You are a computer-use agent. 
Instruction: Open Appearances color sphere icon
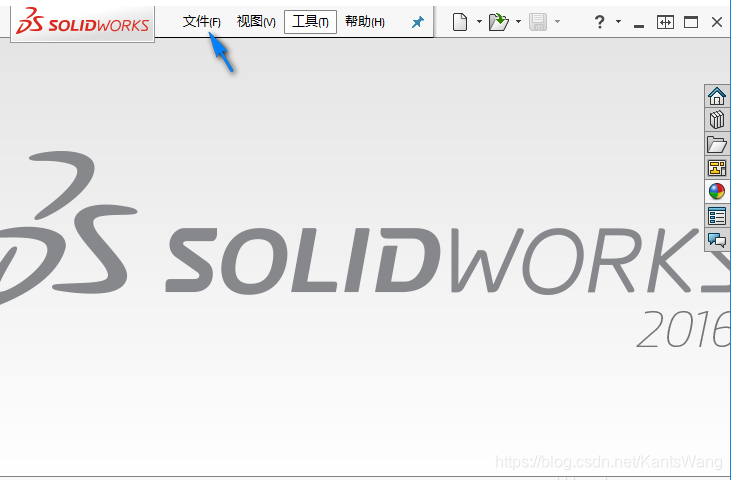[x=717, y=192]
